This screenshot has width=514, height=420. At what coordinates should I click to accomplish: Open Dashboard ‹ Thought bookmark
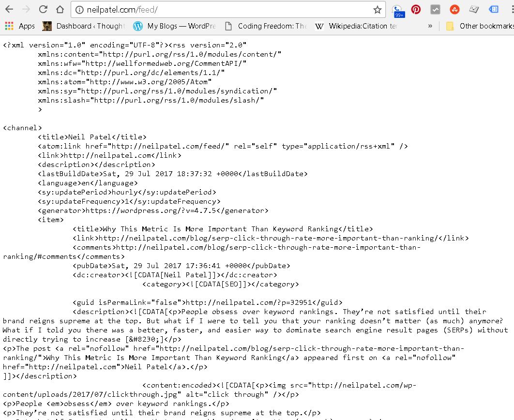84,26
